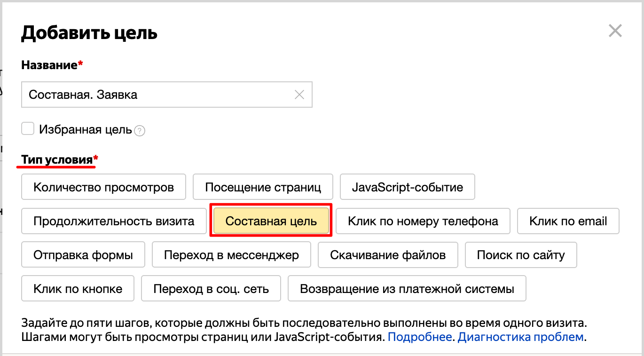
Task: Open the Диагностика проблем link
Action: click(x=520, y=337)
